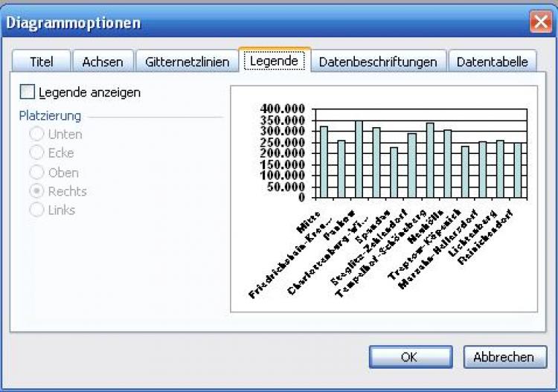The width and height of the screenshot is (558, 392).
Task: Click the 400.000 y-axis label
Action: [x=283, y=109]
